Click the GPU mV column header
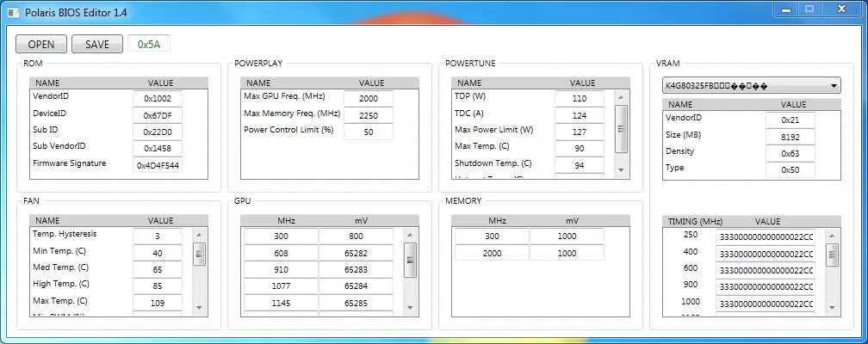 pos(362,221)
